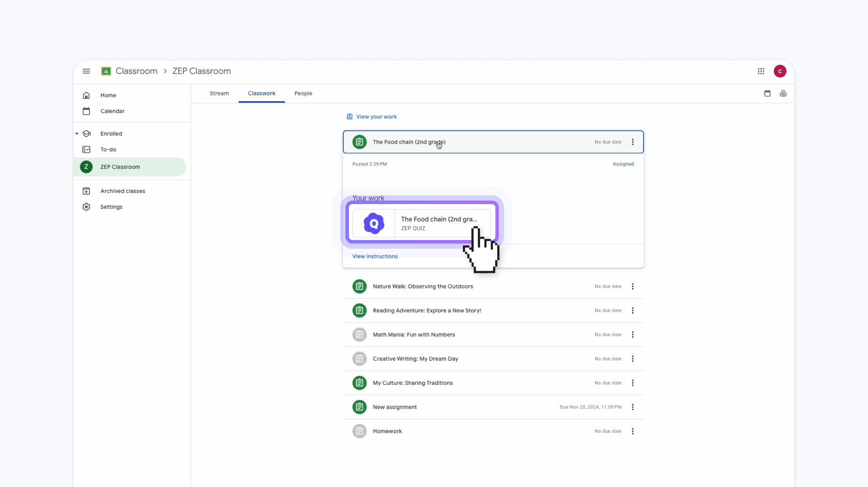Image resolution: width=868 pixels, height=487 pixels.
Task: Open Archived classes from the sidebar
Action: (x=122, y=191)
